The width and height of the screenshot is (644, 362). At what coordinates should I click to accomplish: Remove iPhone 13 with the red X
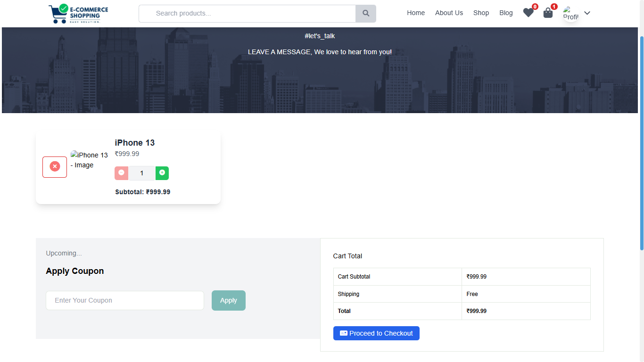click(x=55, y=167)
